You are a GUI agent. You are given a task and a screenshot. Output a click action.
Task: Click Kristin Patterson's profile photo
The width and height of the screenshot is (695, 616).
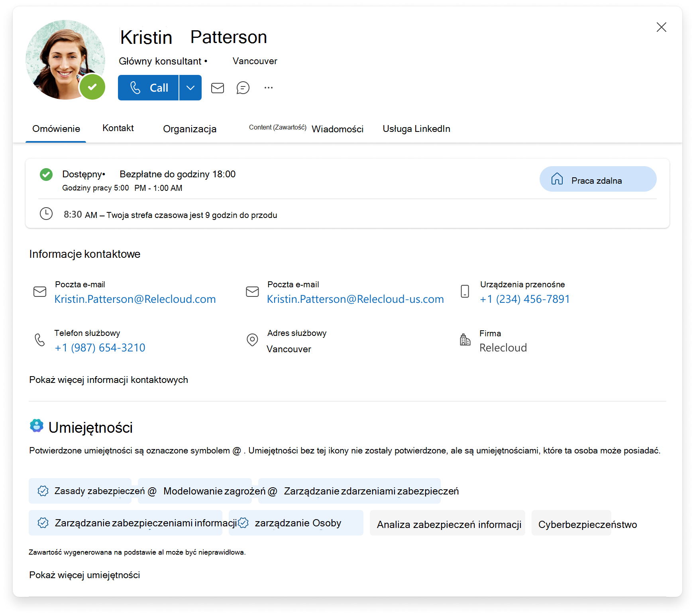click(x=65, y=60)
